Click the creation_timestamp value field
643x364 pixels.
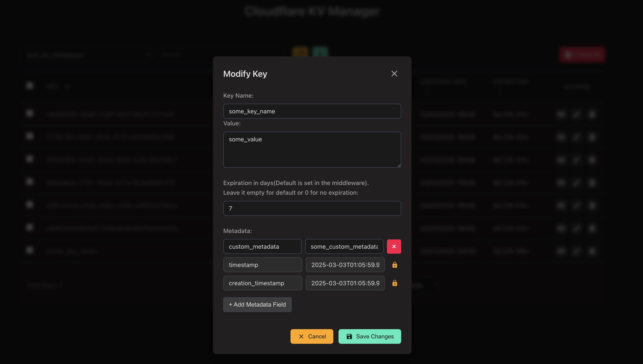coord(345,283)
